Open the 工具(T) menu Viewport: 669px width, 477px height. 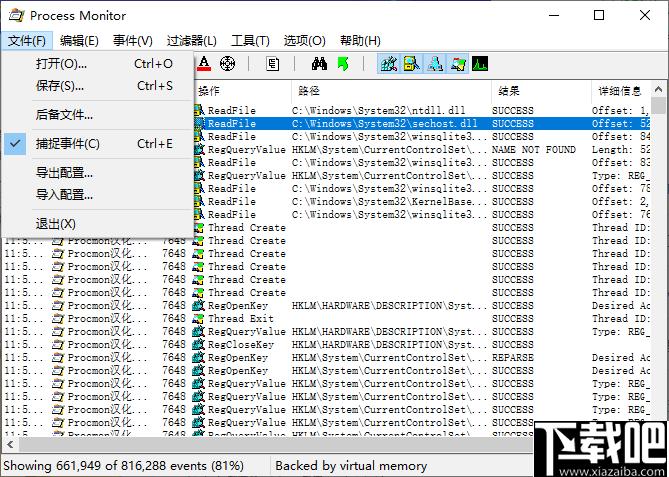250,41
